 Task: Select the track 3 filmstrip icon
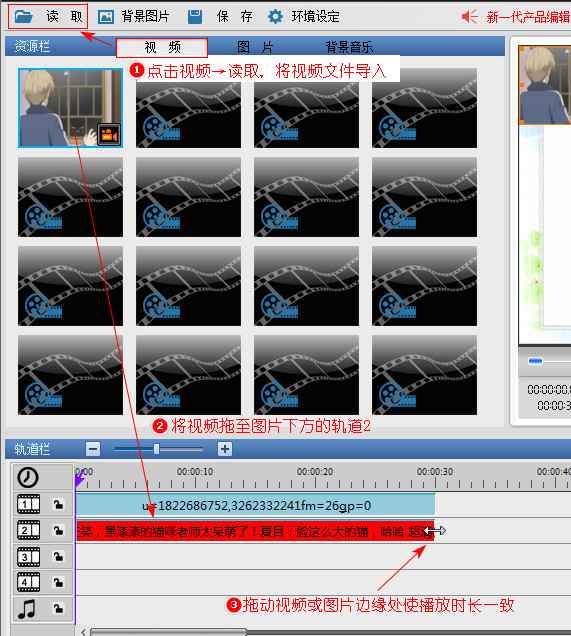[x=28, y=557]
